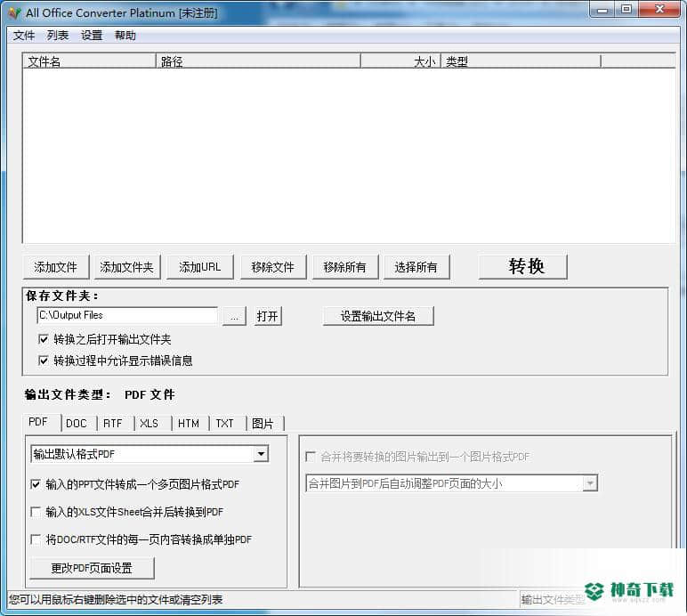Switch to the DOC output tab
This screenshot has height=616, width=687.
click(x=77, y=424)
